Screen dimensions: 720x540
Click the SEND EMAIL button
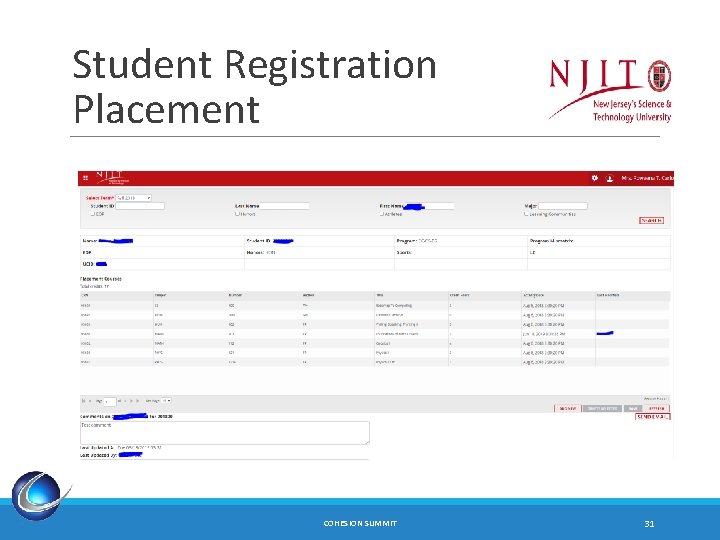(652, 417)
